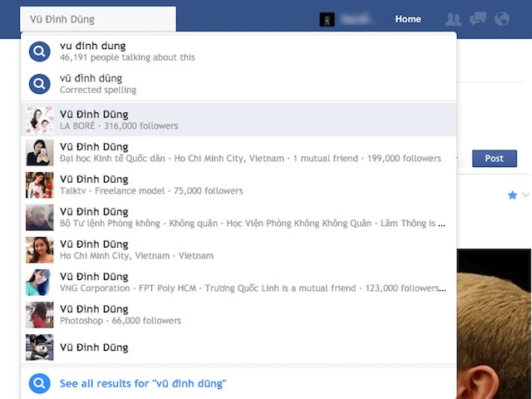
Task: Select the 'Corrected spelling' suggestion row
Action: pos(239,84)
